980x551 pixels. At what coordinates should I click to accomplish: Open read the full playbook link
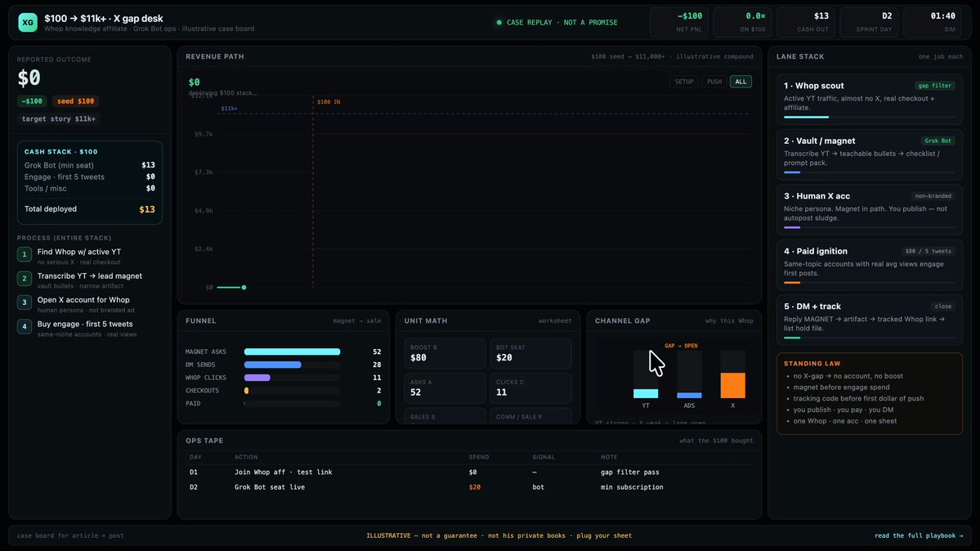(x=919, y=536)
